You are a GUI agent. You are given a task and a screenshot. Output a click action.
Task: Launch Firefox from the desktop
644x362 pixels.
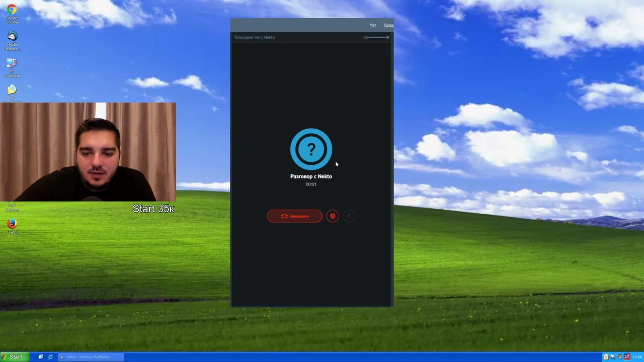pos(12,226)
